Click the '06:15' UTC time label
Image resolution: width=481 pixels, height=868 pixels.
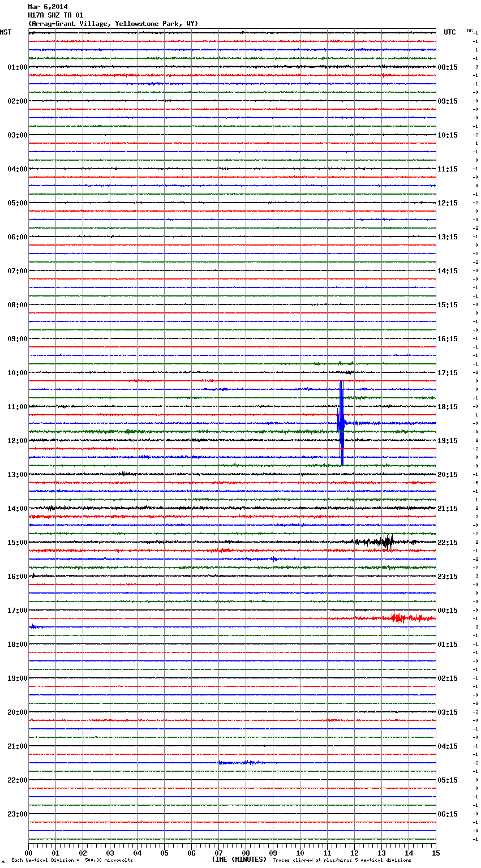[448, 814]
